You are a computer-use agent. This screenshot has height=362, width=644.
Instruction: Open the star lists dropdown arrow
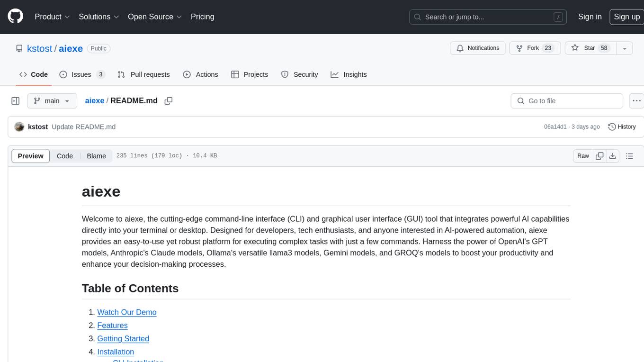(x=625, y=48)
